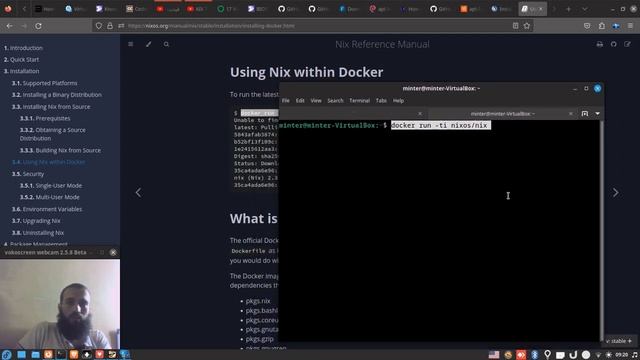The height and width of the screenshot is (360, 640).
Task: Open the Help menu in terminal
Action: point(398,100)
